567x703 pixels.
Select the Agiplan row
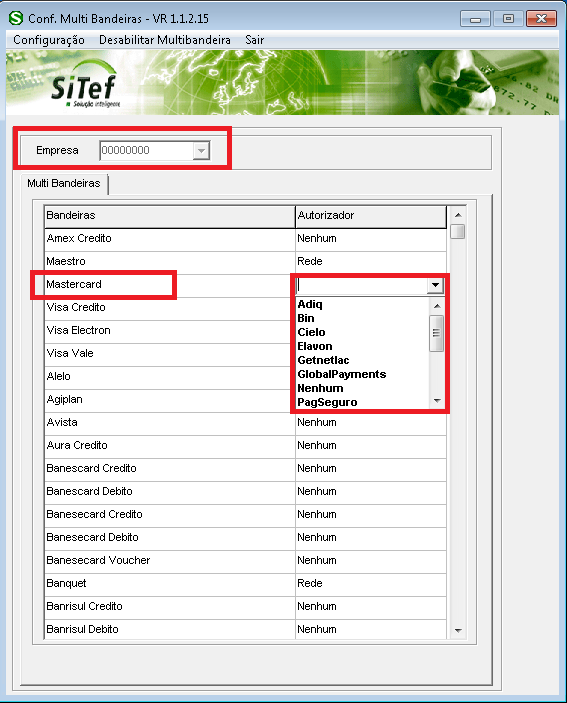pos(169,399)
